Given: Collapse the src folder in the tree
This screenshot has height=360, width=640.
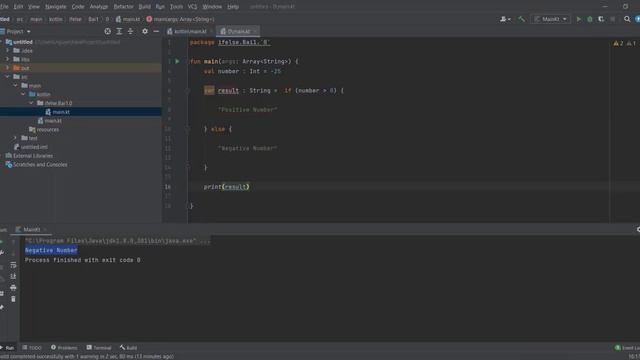Looking at the screenshot, I should click(7, 77).
